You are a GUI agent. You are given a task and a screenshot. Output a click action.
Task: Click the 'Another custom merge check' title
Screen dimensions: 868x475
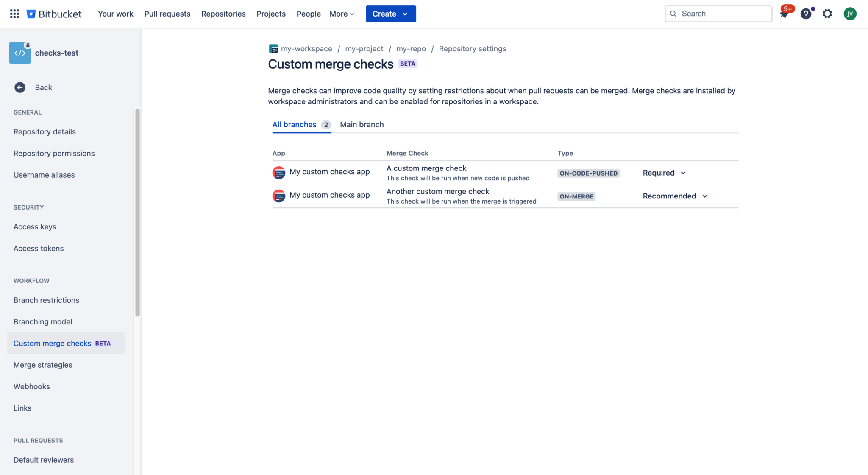[438, 192]
